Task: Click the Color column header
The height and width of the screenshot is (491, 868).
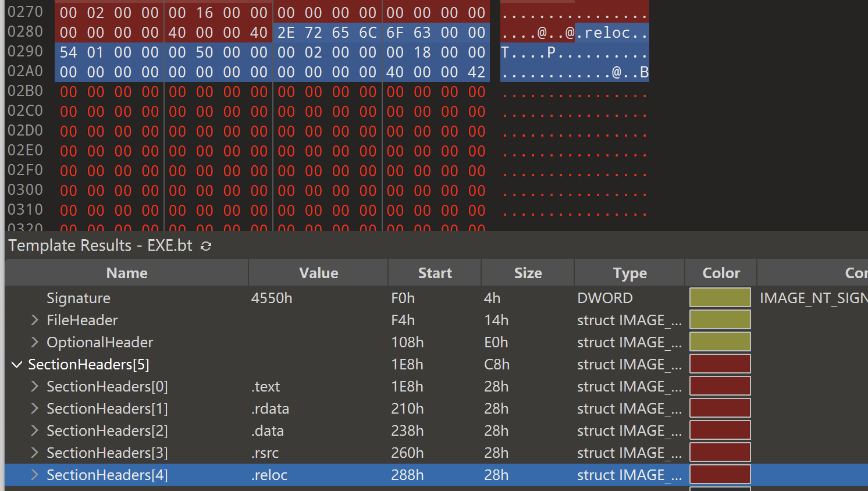Action: [721, 273]
